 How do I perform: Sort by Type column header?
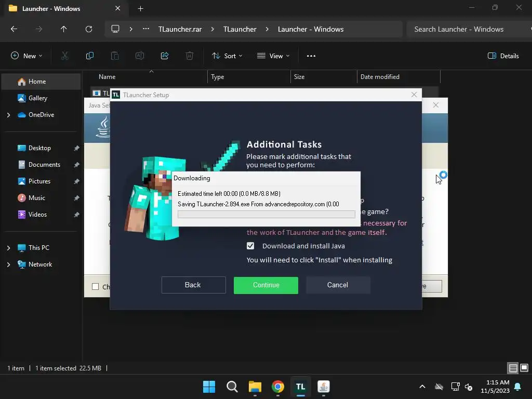(x=218, y=77)
